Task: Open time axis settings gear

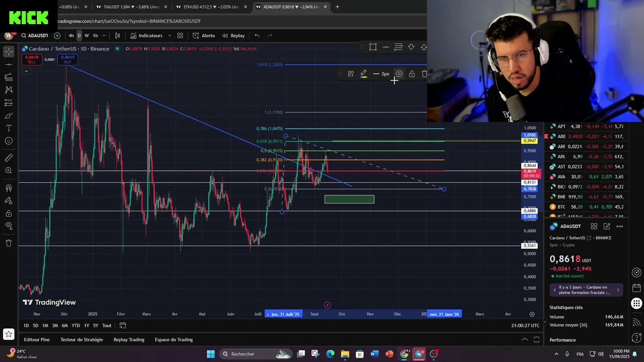Action: click(532, 314)
